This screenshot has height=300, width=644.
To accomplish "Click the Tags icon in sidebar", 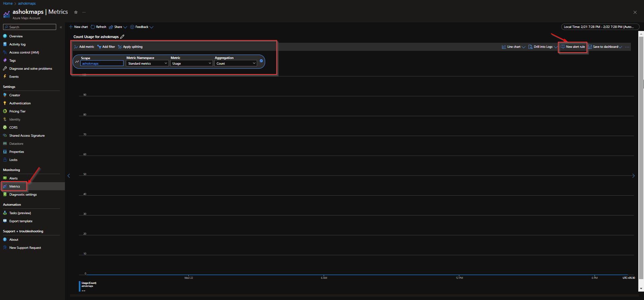I will [x=5, y=60].
